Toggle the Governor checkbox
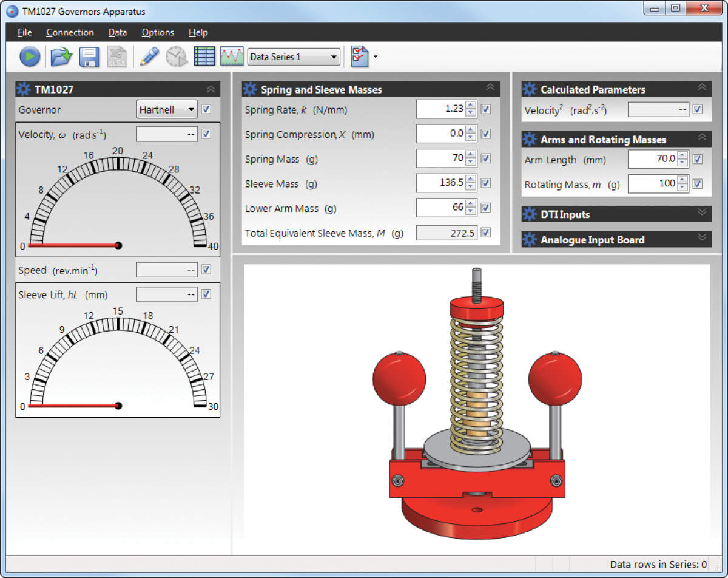 [206, 109]
